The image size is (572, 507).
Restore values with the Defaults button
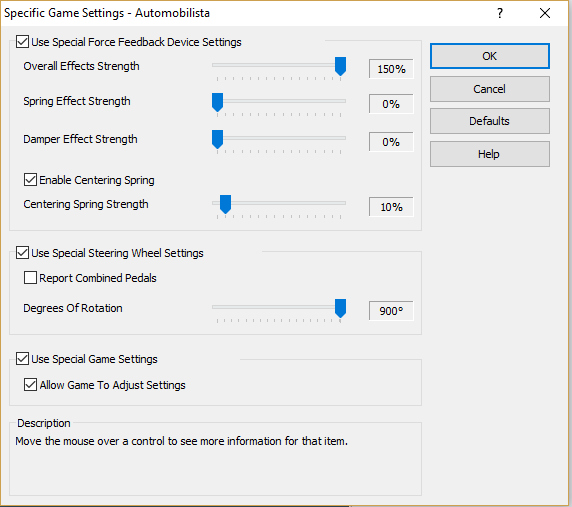coord(490,121)
